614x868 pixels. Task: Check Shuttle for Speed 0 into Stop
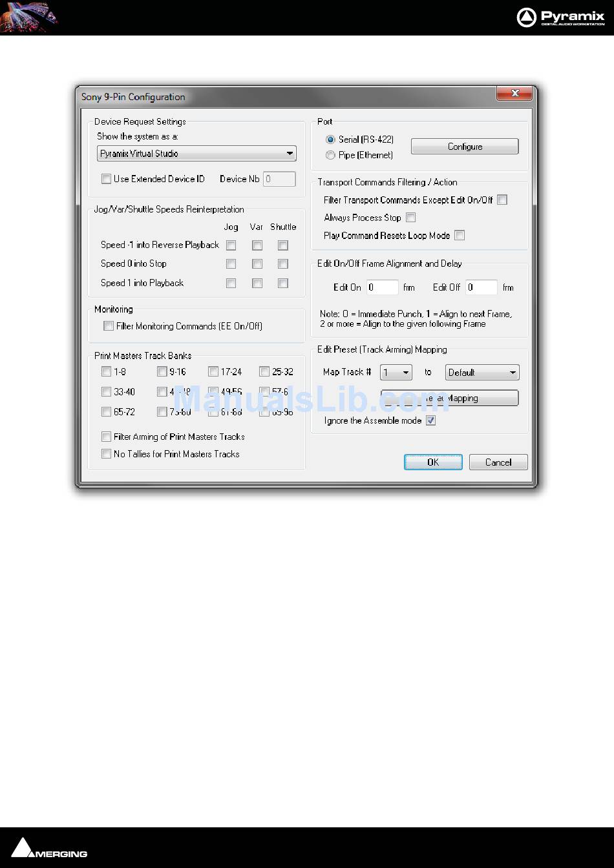point(282,263)
